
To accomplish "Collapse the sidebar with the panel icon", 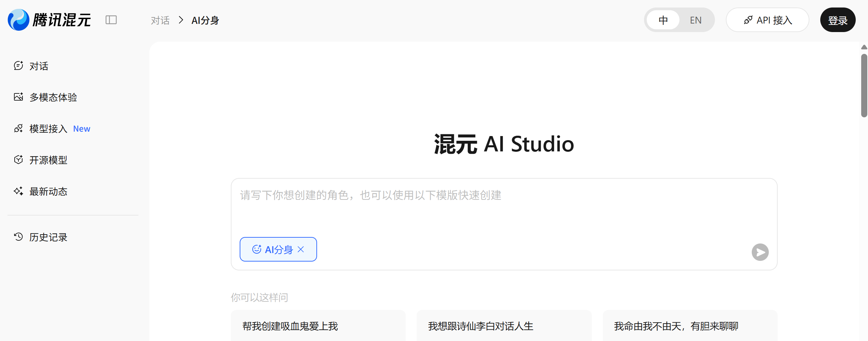I will tap(111, 20).
